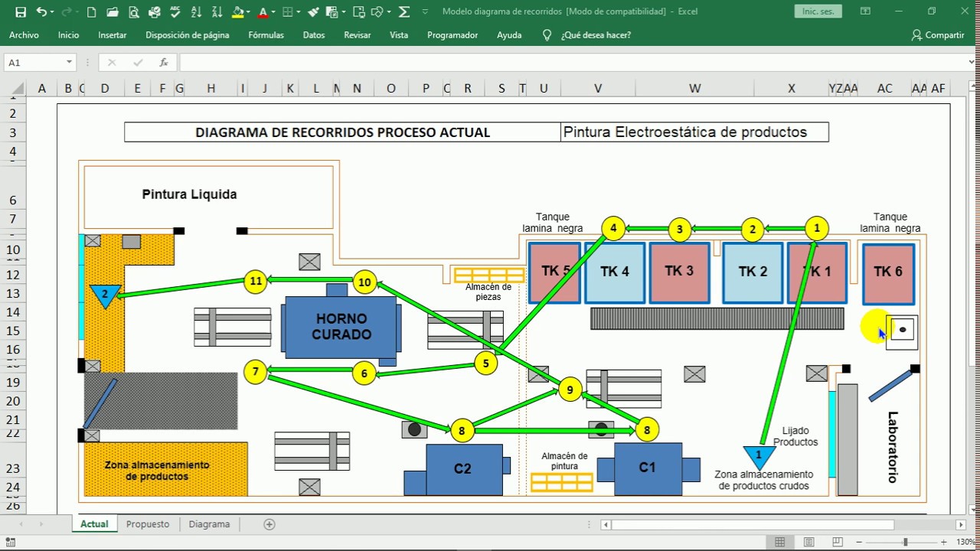
Task: Run the ABC spelling check
Action: point(176,11)
